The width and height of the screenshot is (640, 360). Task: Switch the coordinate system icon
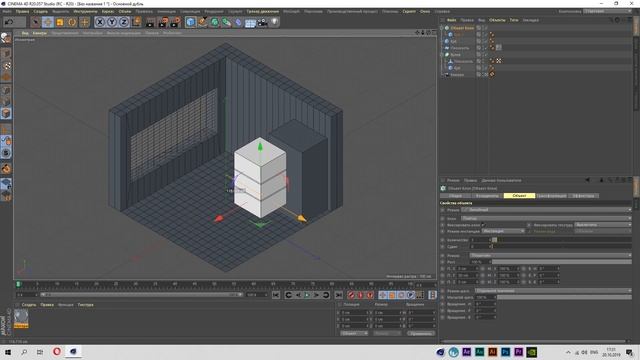(x=136, y=22)
